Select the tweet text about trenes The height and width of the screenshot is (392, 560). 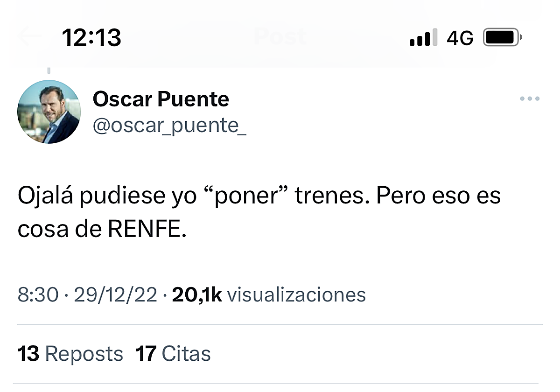tap(259, 213)
